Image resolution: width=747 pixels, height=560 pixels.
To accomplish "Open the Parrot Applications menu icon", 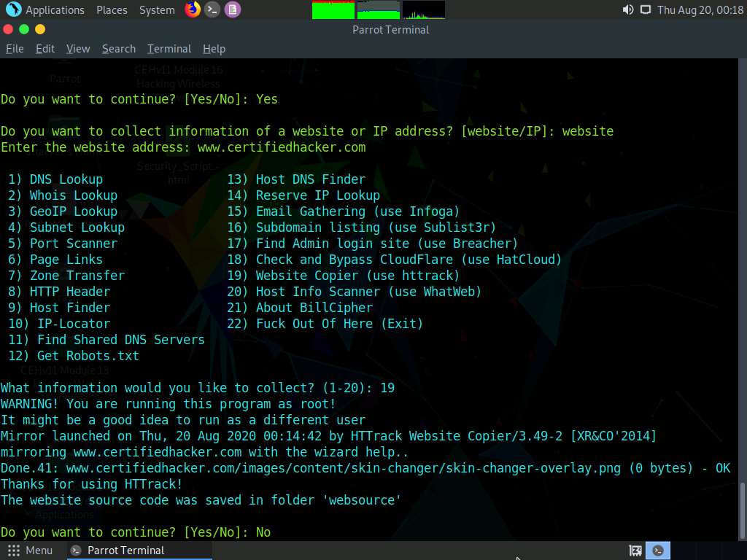I will pos(13,9).
